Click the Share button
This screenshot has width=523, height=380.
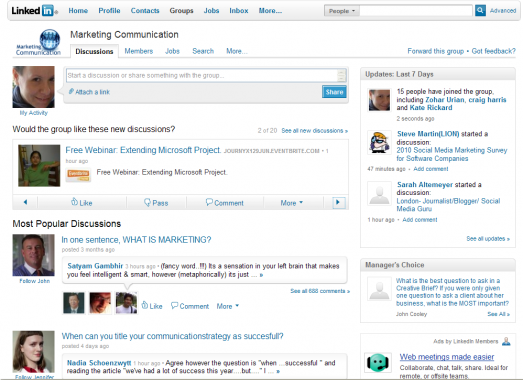pyautogui.click(x=334, y=92)
